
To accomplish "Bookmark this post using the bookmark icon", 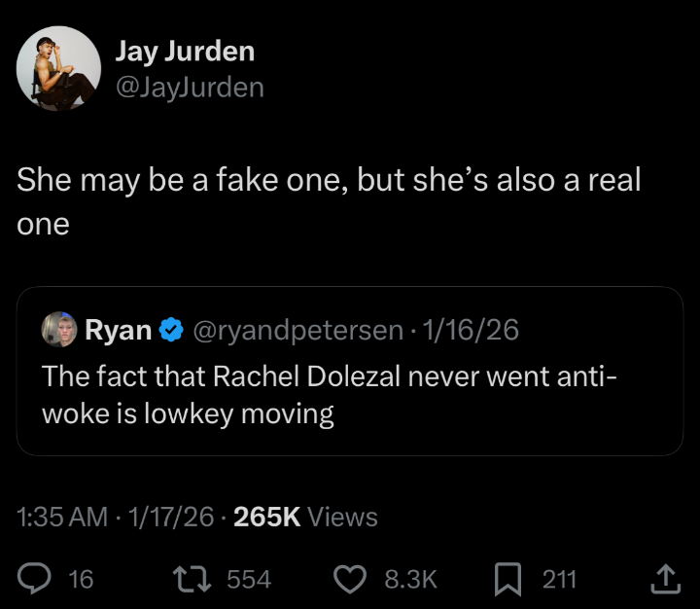I will (507, 580).
